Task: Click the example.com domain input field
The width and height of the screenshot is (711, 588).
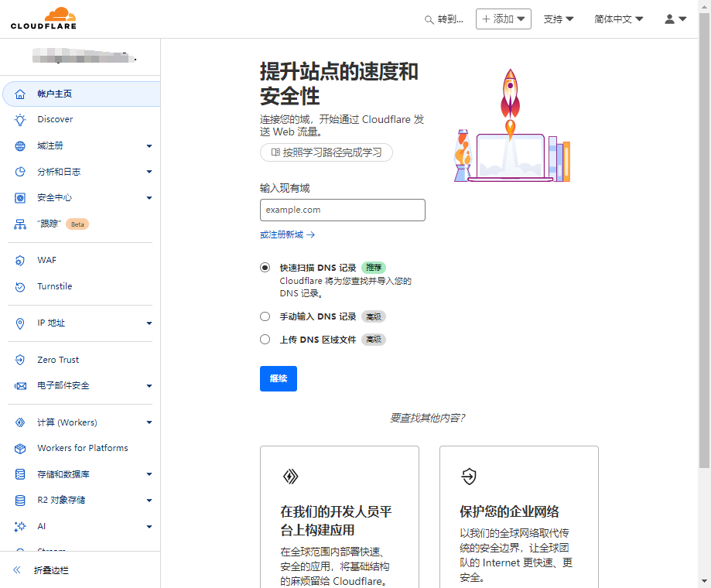Action: pyautogui.click(x=342, y=210)
